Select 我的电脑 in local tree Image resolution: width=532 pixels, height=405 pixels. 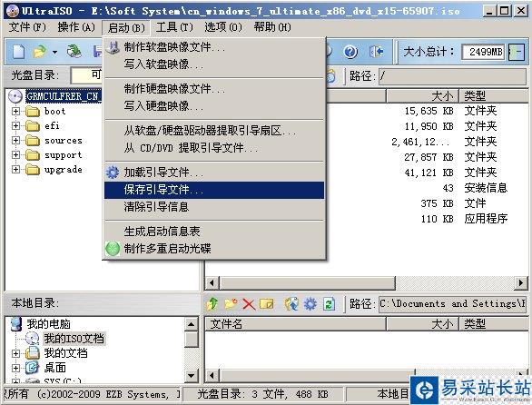[x=48, y=324]
